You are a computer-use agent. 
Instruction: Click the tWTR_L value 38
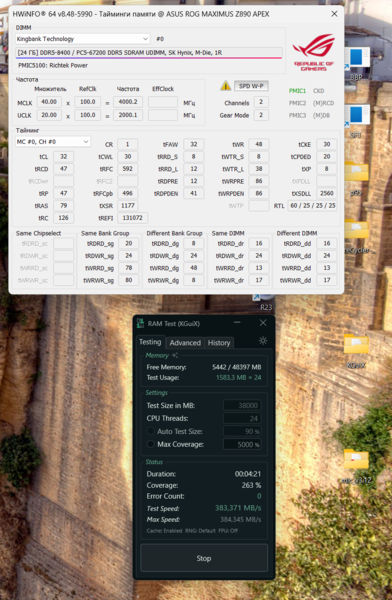pyautogui.click(x=259, y=169)
